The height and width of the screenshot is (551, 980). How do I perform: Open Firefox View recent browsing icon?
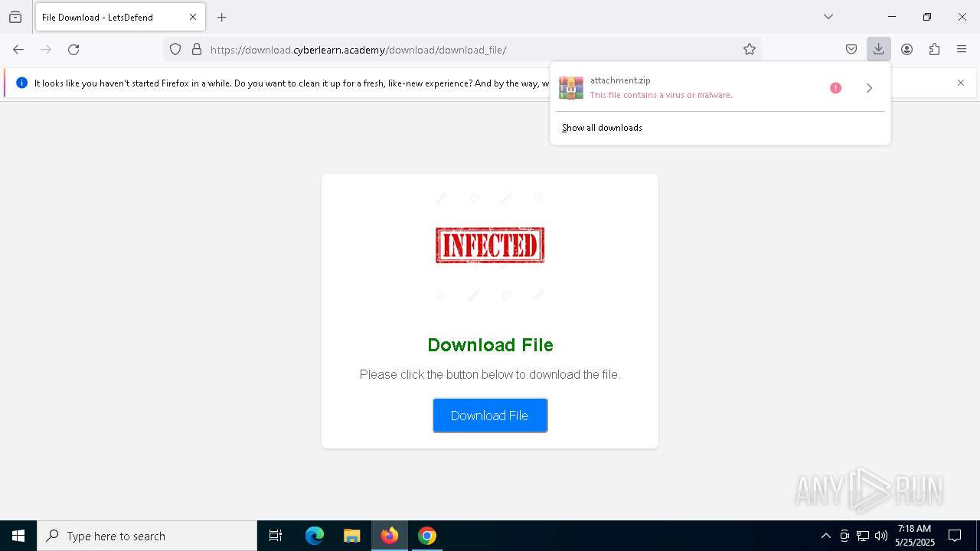tap(15, 17)
